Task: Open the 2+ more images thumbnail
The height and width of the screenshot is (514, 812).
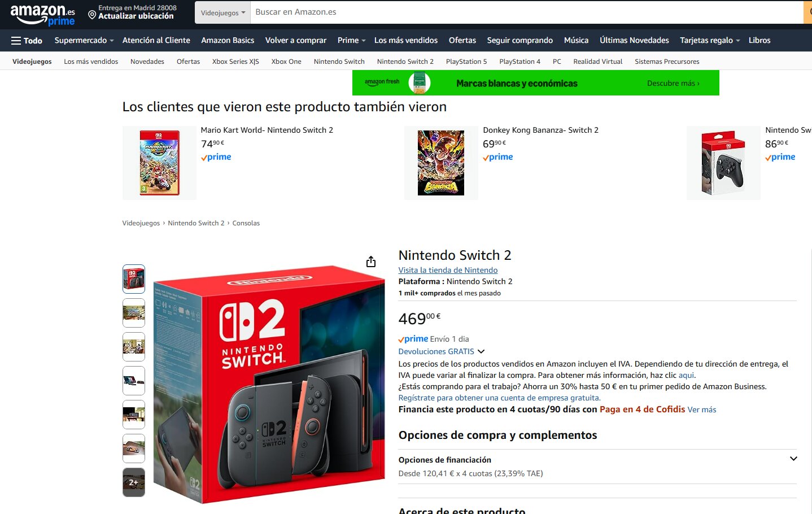Action: [x=134, y=482]
